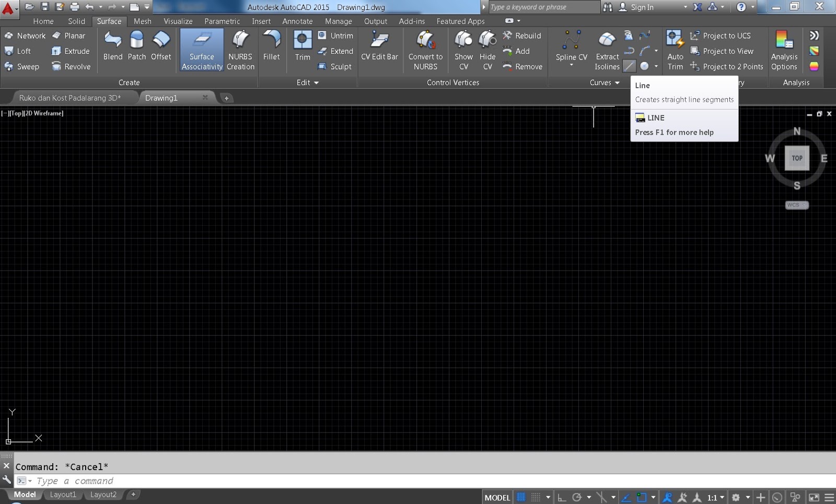The height and width of the screenshot is (504, 836).
Task: Click the Extend surface button
Action: tap(335, 51)
